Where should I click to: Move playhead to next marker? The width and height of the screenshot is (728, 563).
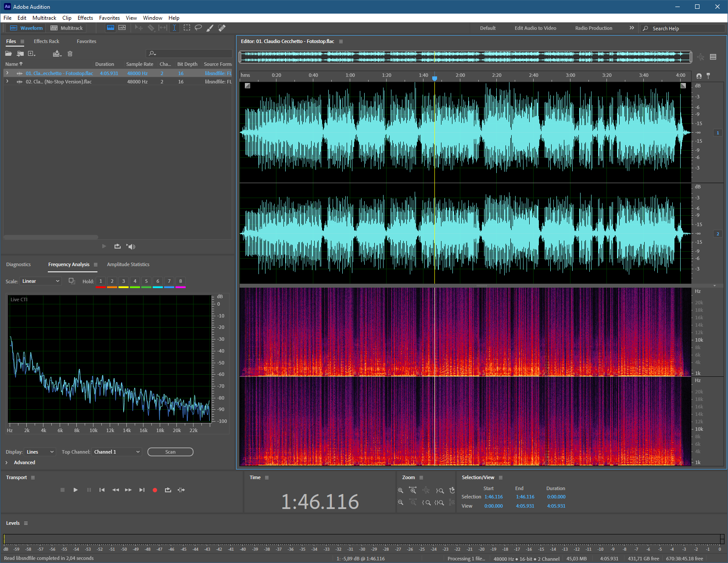(142, 490)
